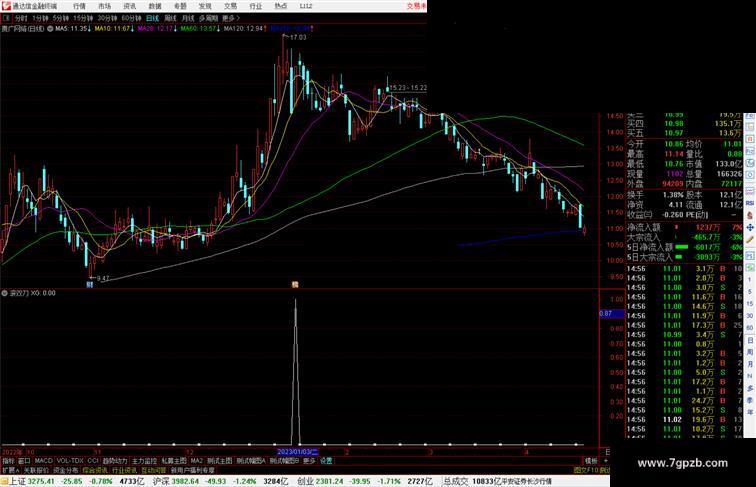Select the CCI indicator tab
The height and width of the screenshot is (487, 756).
click(x=93, y=461)
